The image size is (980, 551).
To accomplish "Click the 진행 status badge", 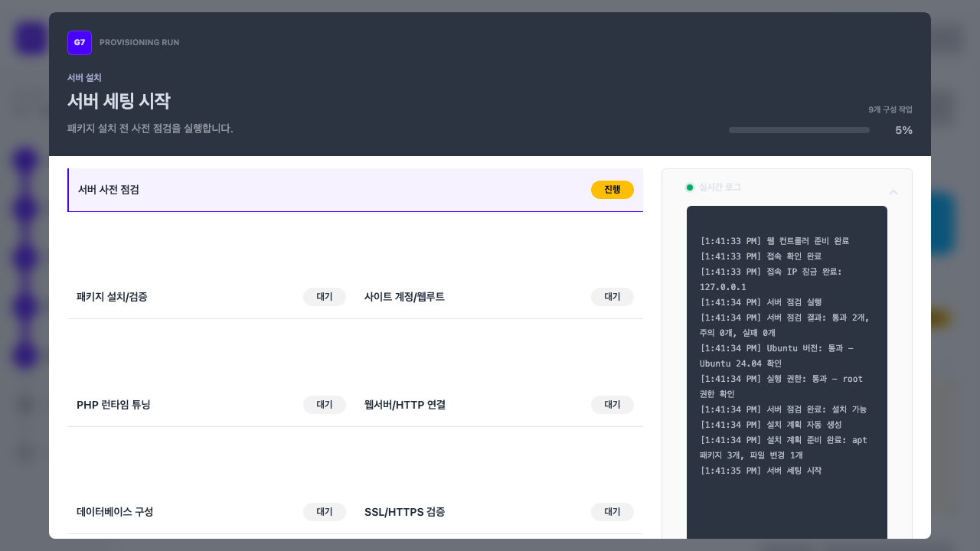I will tap(612, 190).
